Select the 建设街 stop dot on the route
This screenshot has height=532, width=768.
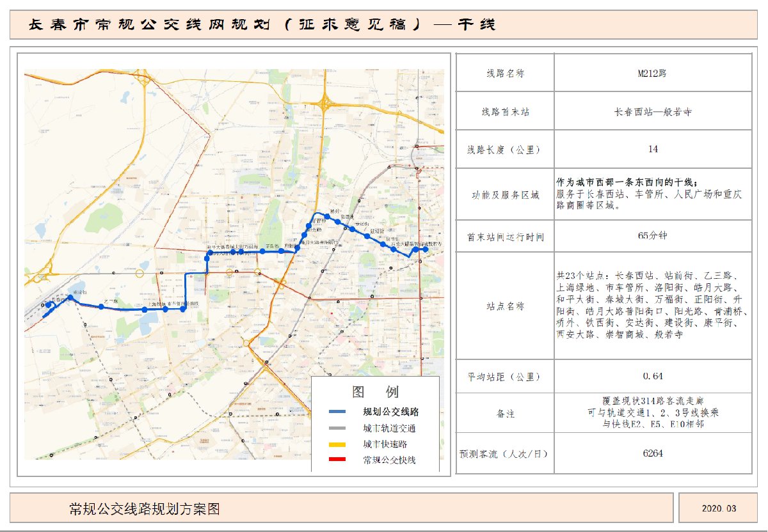367,236
